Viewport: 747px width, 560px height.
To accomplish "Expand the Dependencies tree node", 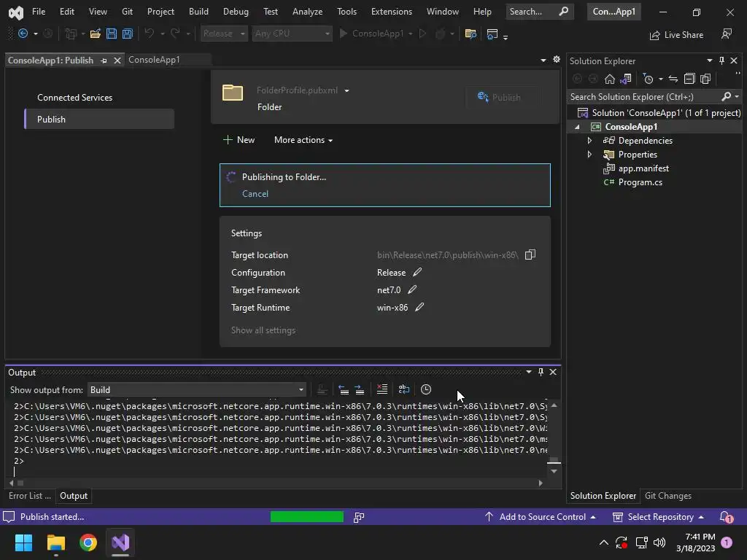I will click(x=589, y=141).
